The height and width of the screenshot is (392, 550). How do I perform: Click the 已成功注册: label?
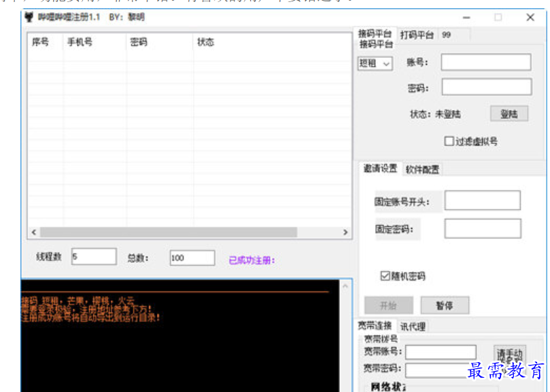point(252,260)
